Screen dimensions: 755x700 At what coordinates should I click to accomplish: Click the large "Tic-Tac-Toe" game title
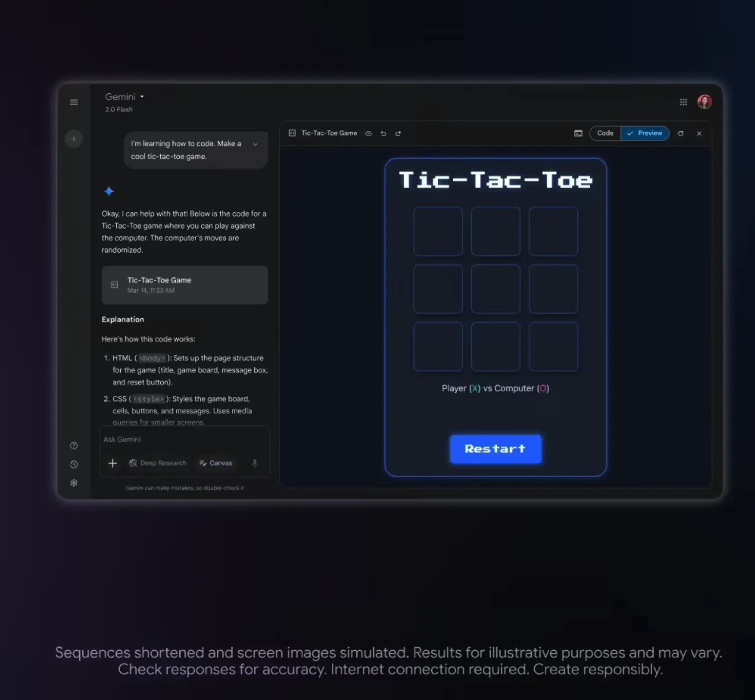click(x=496, y=180)
